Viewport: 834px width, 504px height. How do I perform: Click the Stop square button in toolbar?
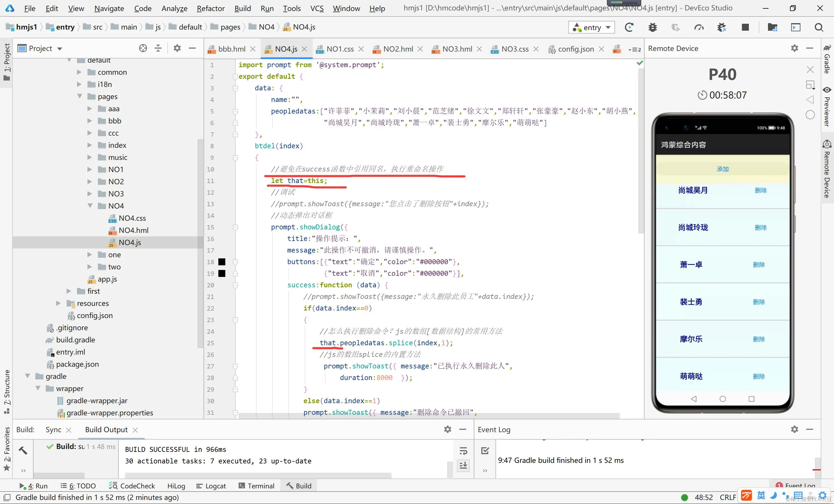point(745,28)
